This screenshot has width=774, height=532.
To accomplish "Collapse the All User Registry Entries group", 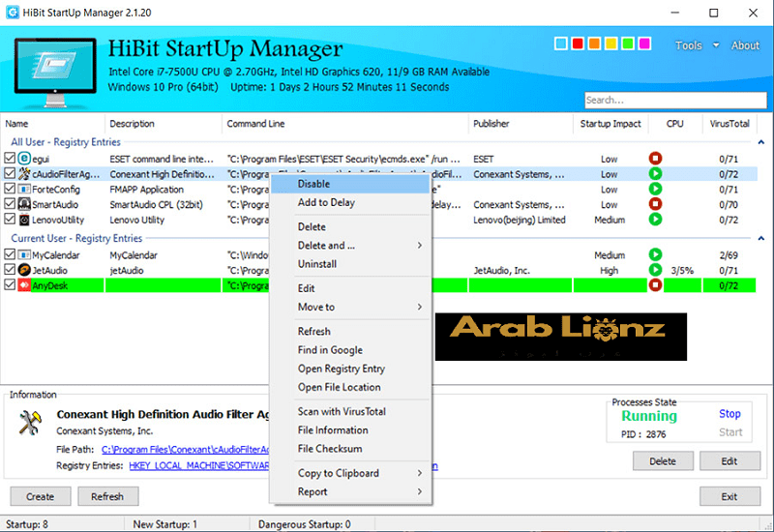I will 760,142.
